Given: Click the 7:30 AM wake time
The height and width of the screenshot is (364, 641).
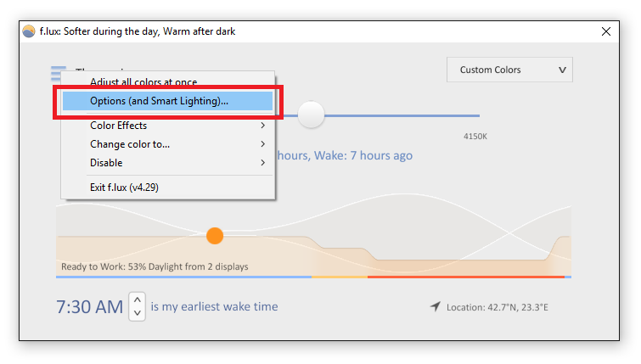Looking at the screenshot, I should (89, 307).
